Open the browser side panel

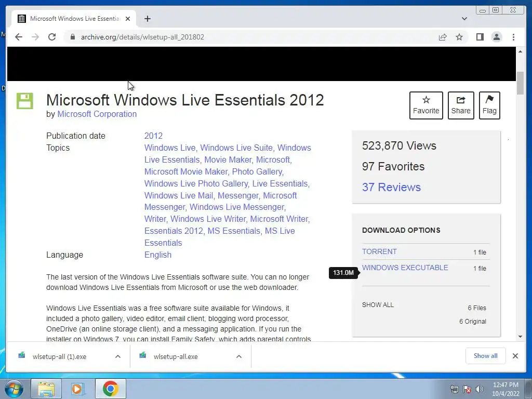480,37
